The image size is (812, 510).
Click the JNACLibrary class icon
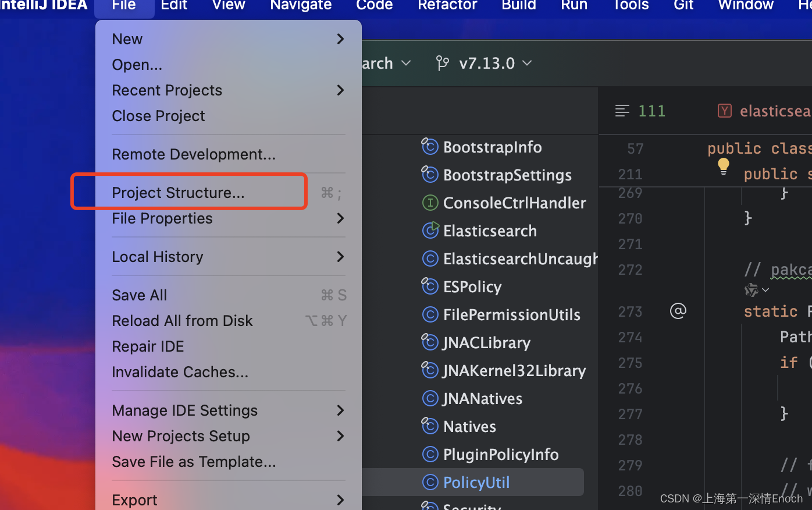[x=429, y=342]
